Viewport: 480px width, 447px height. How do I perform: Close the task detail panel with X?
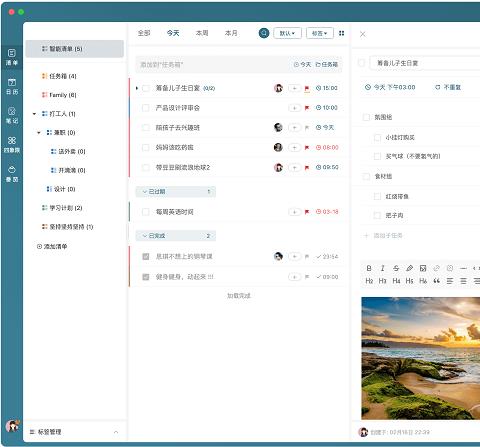click(363, 34)
